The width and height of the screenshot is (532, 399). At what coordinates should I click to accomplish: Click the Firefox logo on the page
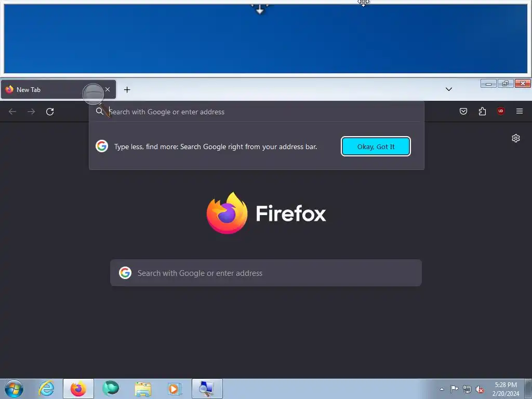pyautogui.click(x=267, y=213)
